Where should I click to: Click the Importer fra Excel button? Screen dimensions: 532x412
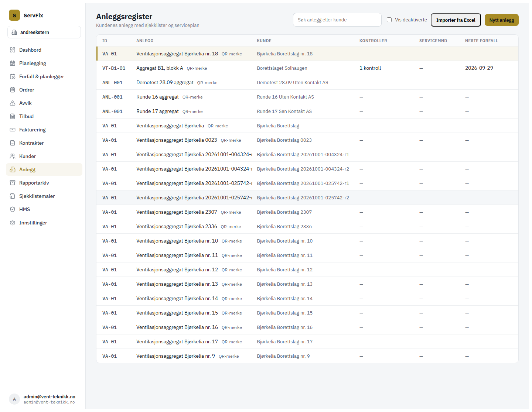[456, 20]
